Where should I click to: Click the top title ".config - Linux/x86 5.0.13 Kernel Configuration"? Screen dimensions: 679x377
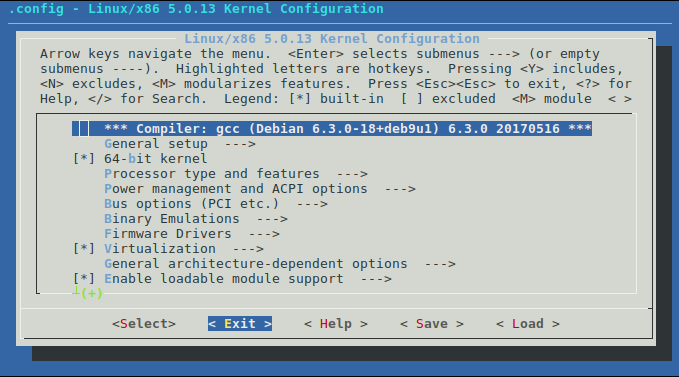pos(196,9)
